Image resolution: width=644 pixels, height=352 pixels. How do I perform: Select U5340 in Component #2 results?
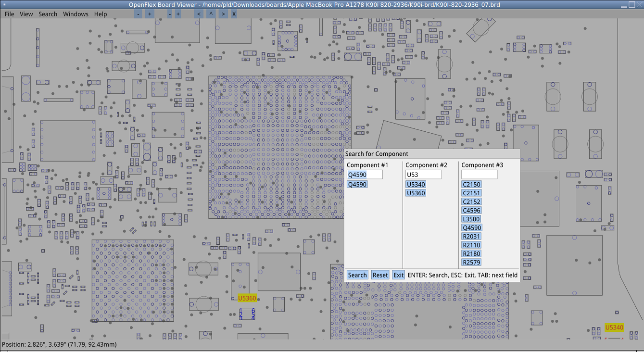(416, 185)
